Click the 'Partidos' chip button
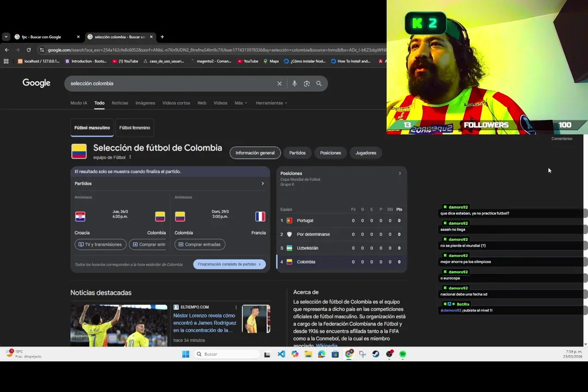Image resolution: width=588 pixels, height=392 pixels. [x=297, y=152]
